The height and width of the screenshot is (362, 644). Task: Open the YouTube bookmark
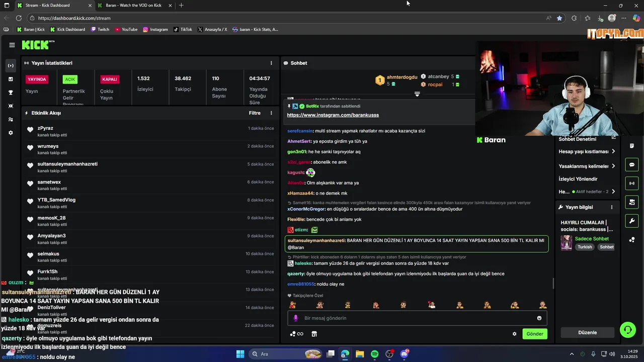126,29
